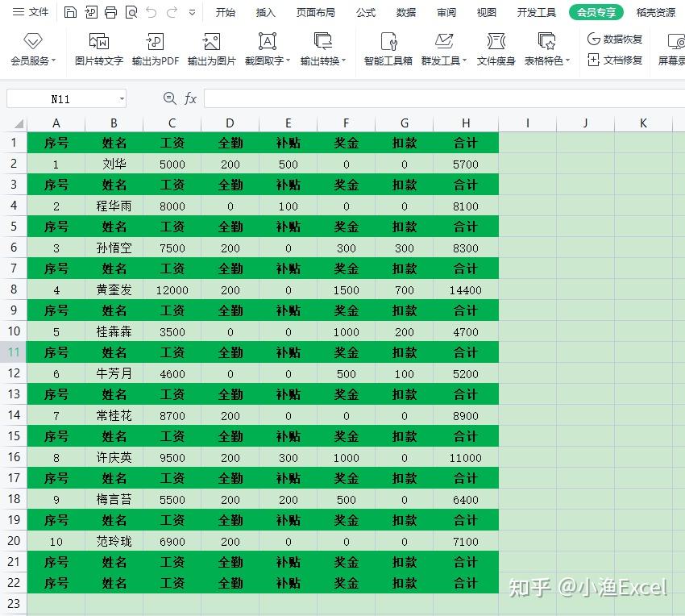Click cell containing 12000
This screenshot has width=685, height=616.
point(172,289)
